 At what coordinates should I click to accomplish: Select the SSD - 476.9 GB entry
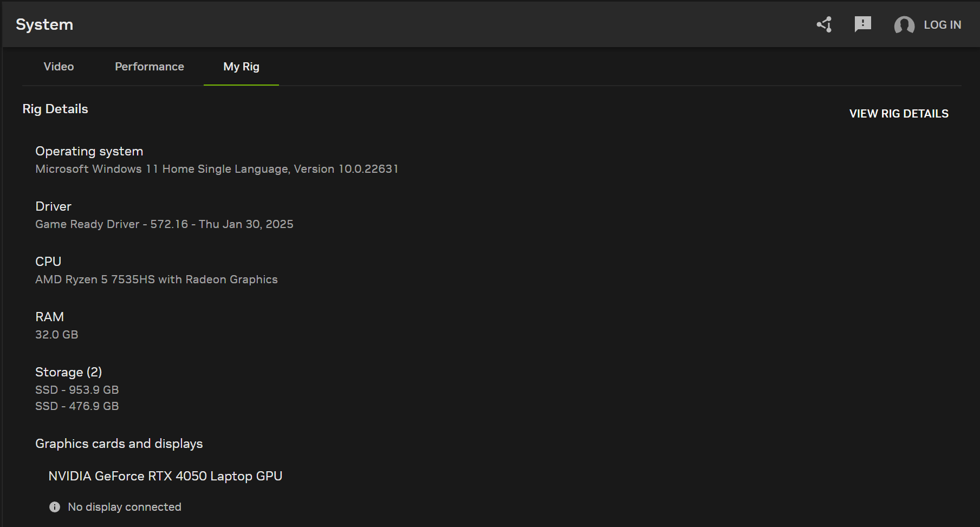[x=77, y=406]
